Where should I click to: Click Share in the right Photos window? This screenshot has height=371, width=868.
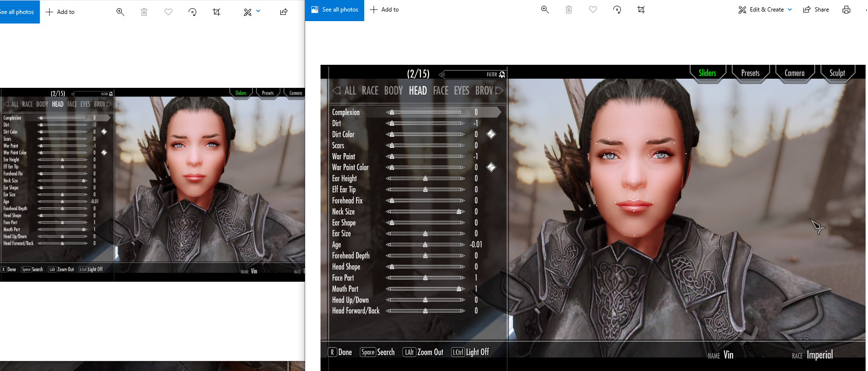tap(816, 10)
